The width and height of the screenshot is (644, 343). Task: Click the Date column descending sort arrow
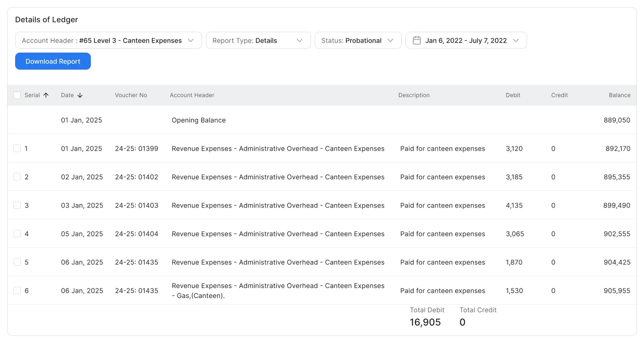[x=80, y=95]
